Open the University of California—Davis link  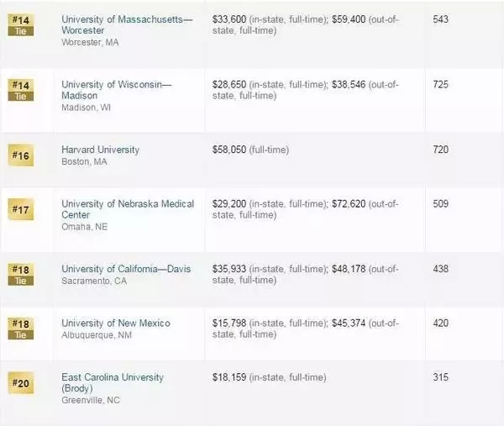click(x=126, y=269)
